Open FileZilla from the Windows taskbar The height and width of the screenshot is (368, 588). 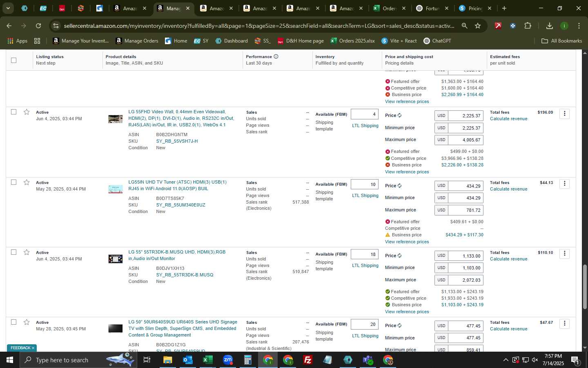pyautogui.click(x=308, y=360)
